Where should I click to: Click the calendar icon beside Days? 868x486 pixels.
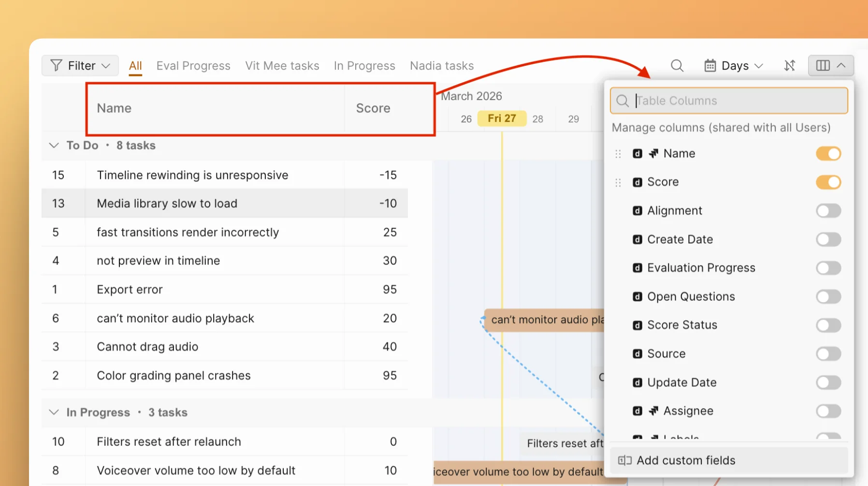[x=710, y=66]
